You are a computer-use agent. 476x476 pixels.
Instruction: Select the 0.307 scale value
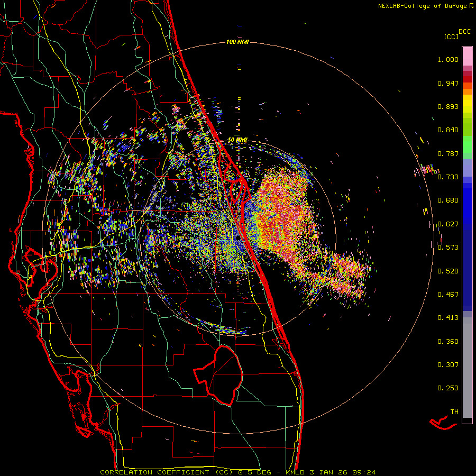tap(448, 365)
